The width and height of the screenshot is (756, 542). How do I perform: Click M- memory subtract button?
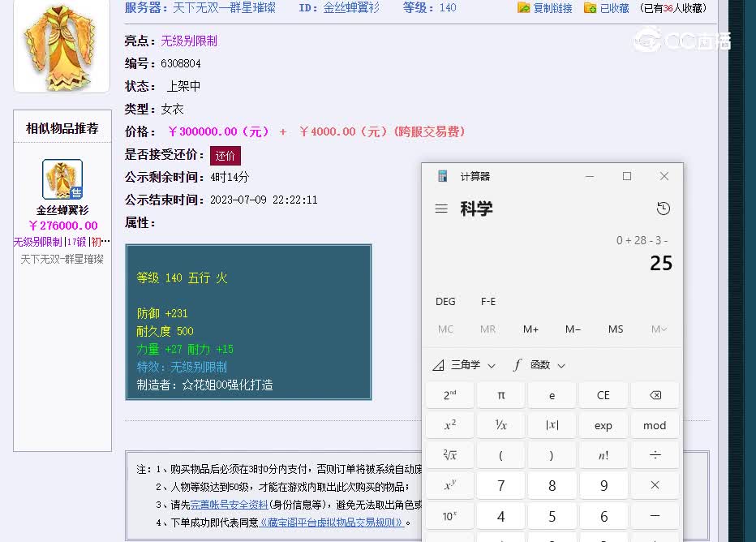(x=573, y=329)
